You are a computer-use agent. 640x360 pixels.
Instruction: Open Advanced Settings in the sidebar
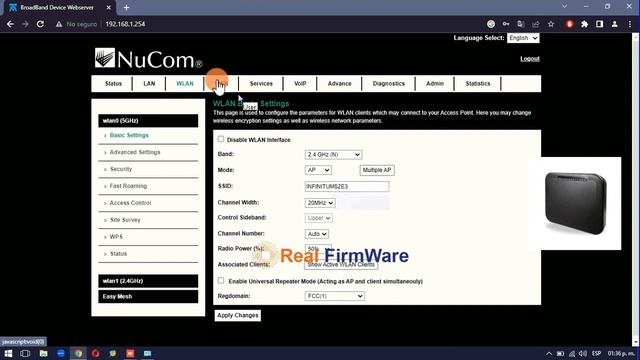pyautogui.click(x=135, y=152)
